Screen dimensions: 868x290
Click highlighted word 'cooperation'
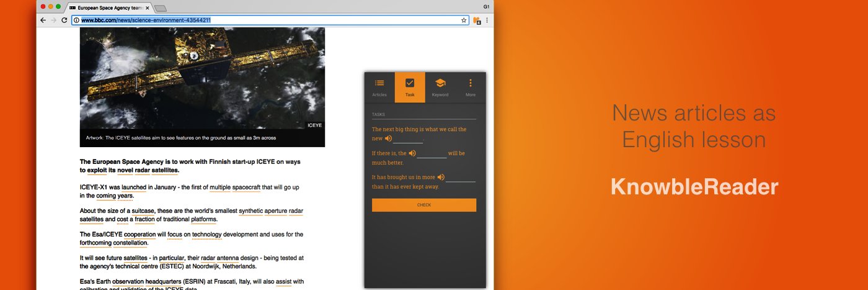139,235
